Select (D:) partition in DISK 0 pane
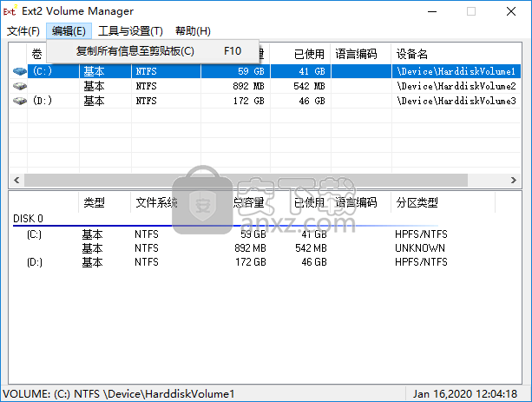Viewport: 532px width, 402px height. click(x=34, y=262)
